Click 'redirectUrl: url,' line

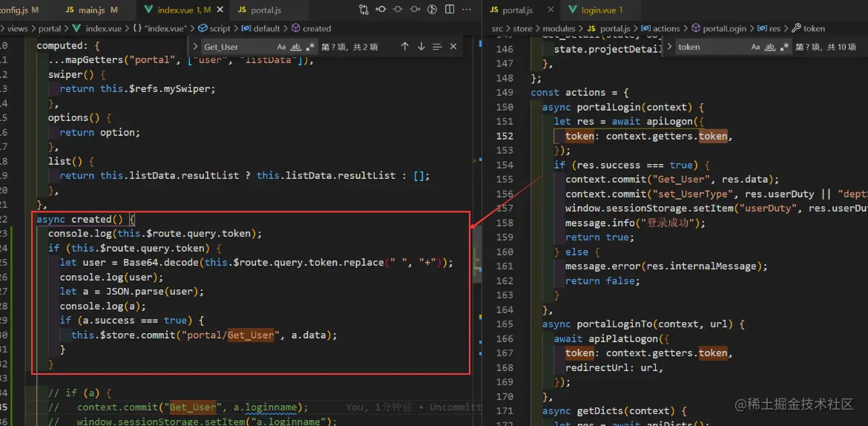[614, 367]
